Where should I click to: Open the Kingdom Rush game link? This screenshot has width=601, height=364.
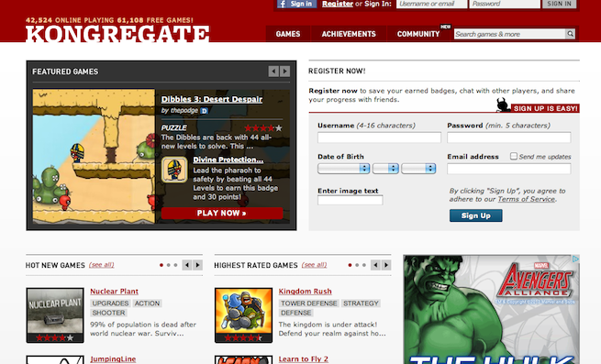click(x=306, y=292)
